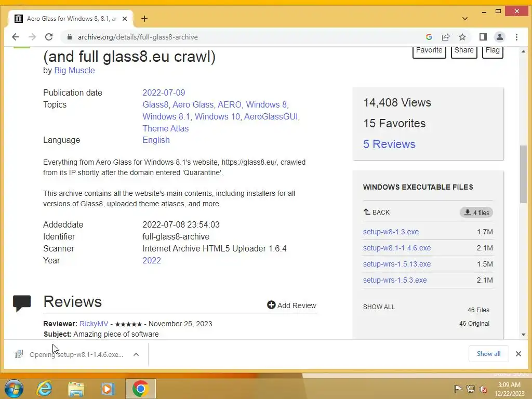Open Big Muscle author link

pos(74,70)
